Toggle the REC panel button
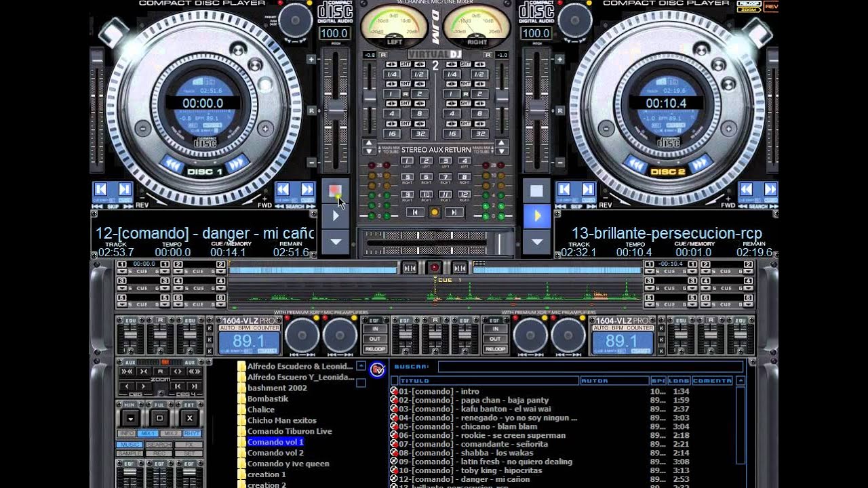This screenshot has width=868, height=488. pos(159,453)
